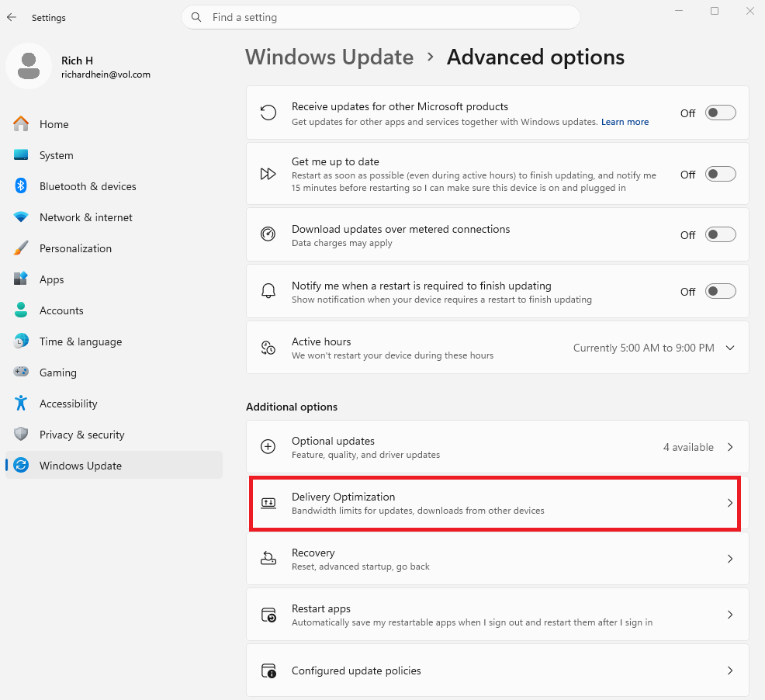Screen dimensions: 765x700
Task: Open the Home settings page
Action: [114, 124]
